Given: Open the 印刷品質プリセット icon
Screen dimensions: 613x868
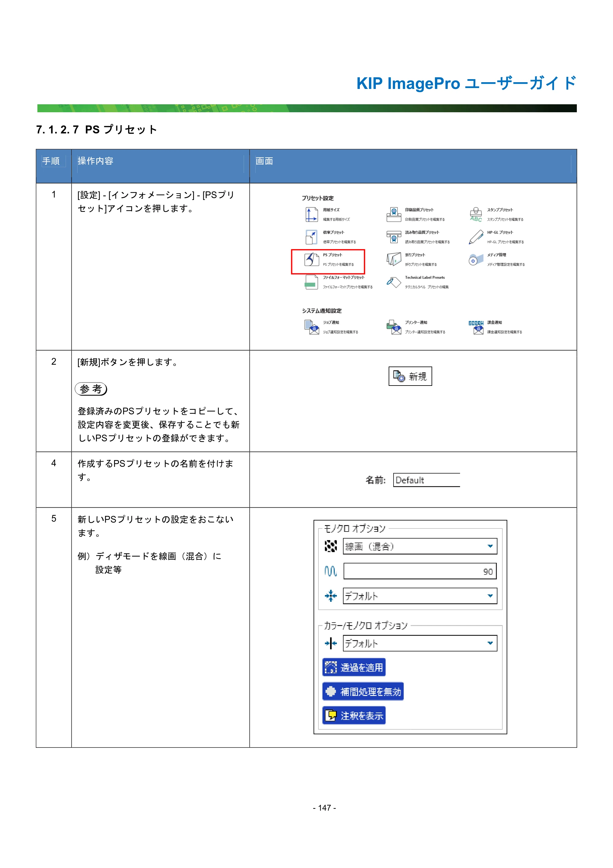Looking at the screenshot, I should pyautogui.click(x=394, y=214).
